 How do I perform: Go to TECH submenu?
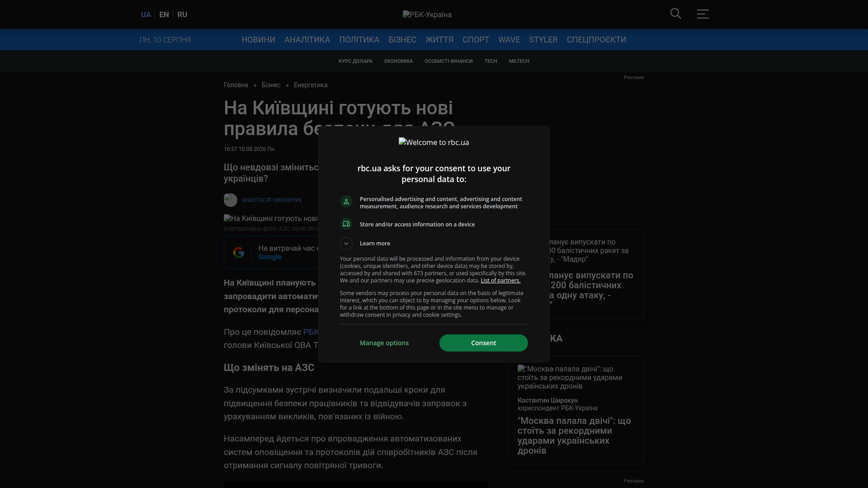coord(491,61)
